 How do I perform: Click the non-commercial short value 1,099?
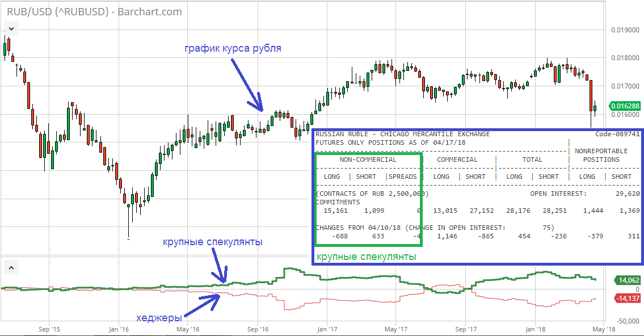(x=374, y=211)
